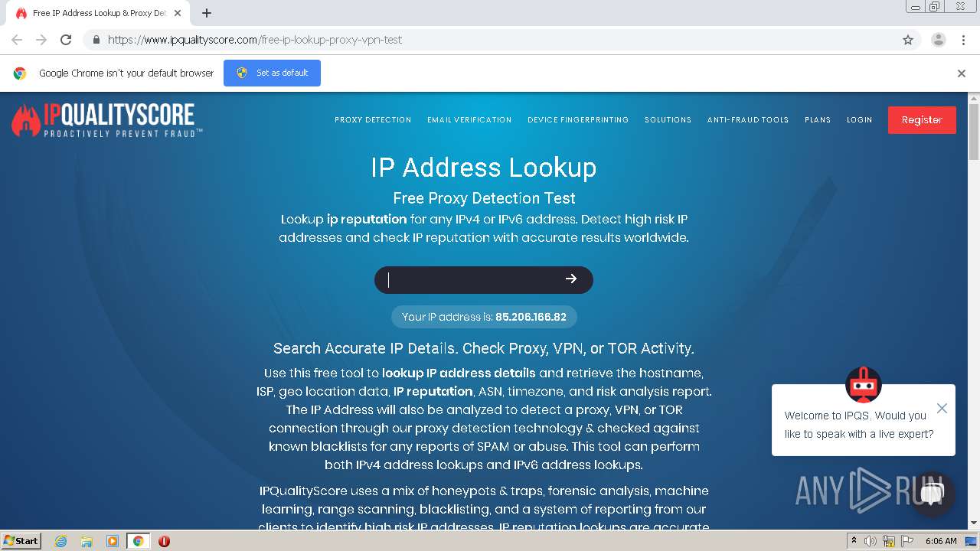Open Solutions menu
980x551 pixels.
668,120
